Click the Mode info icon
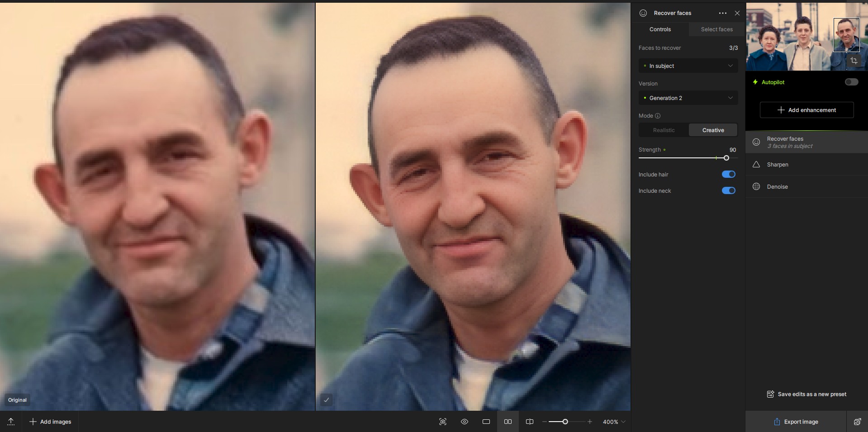 point(658,116)
